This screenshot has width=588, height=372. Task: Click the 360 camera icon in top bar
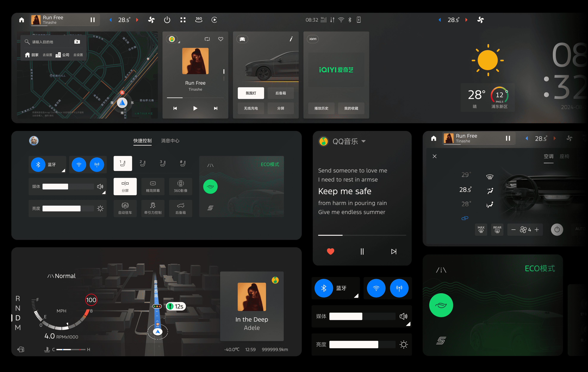[x=199, y=20]
